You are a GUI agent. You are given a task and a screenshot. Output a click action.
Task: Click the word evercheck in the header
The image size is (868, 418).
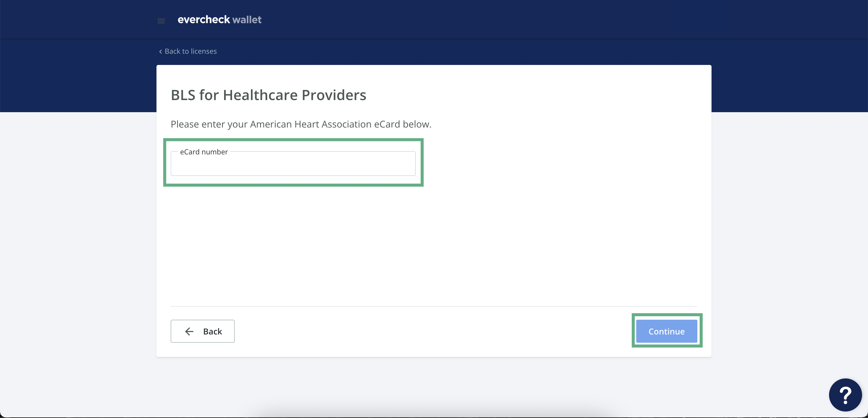coord(203,20)
